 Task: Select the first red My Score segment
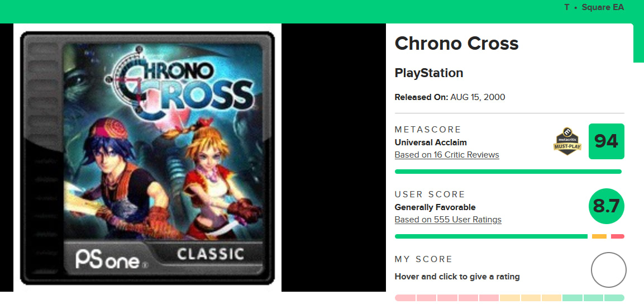click(405, 298)
